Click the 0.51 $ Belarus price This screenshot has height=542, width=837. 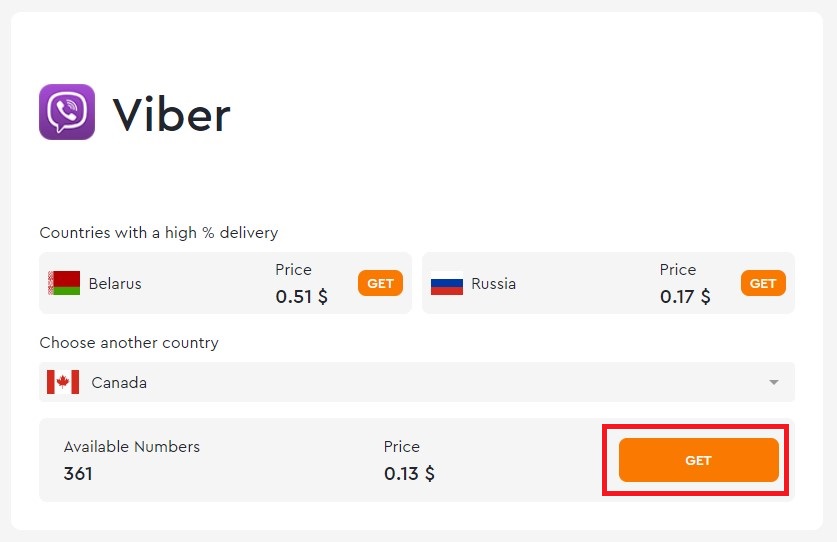(x=301, y=297)
